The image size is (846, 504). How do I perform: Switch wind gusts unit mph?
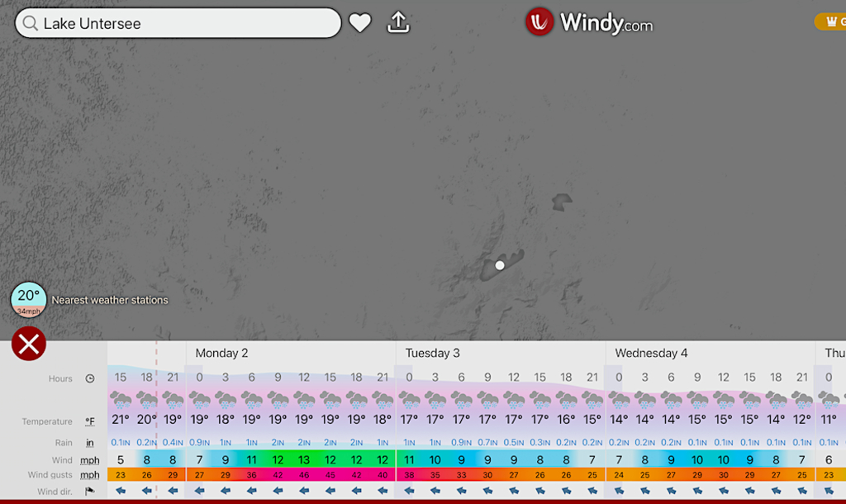pyautogui.click(x=89, y=475)
